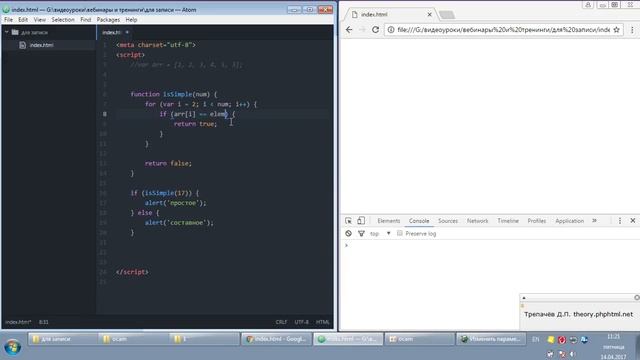Screen dimensions: 640x360
Task: Open the Windows Start button
Action: pos(12,347)
